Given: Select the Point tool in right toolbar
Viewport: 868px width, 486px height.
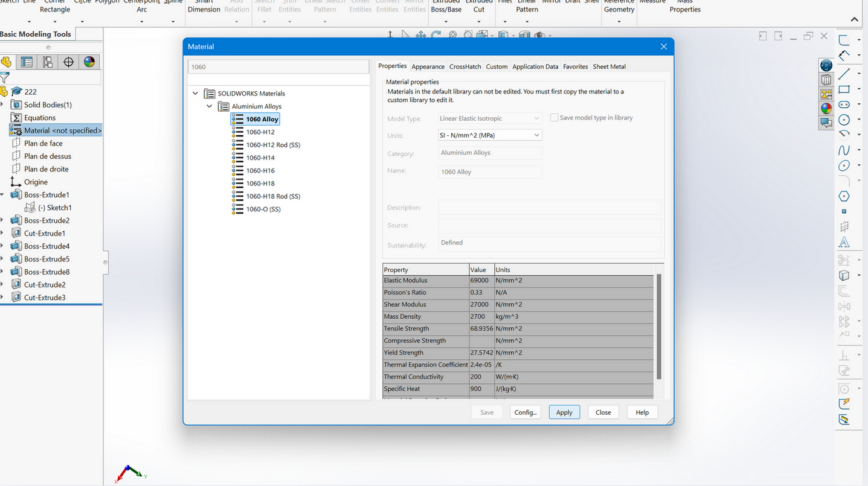Looking at the screenshot, I should [x=844, y=211].
